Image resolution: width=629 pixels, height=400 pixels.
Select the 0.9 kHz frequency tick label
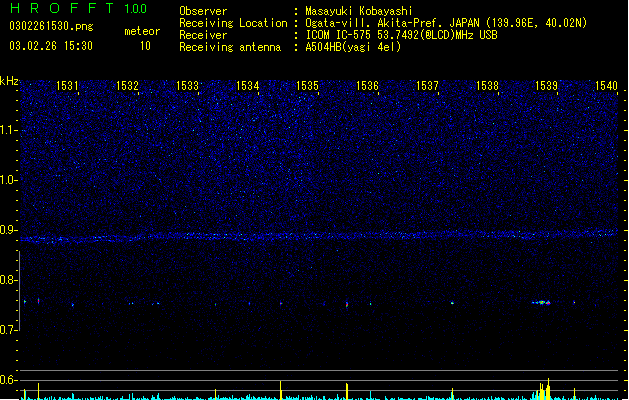(x=8, y=230)
